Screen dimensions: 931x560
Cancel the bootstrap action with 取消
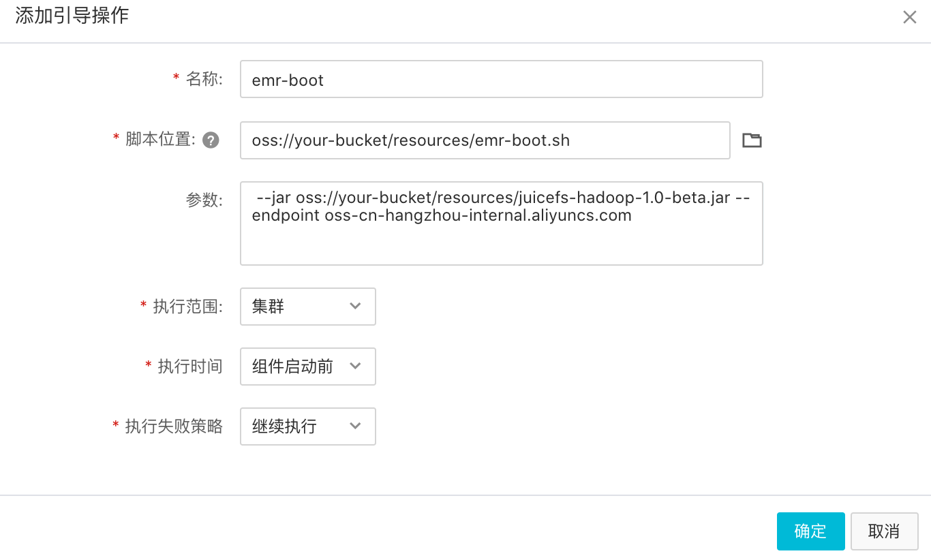pos(884,531)
